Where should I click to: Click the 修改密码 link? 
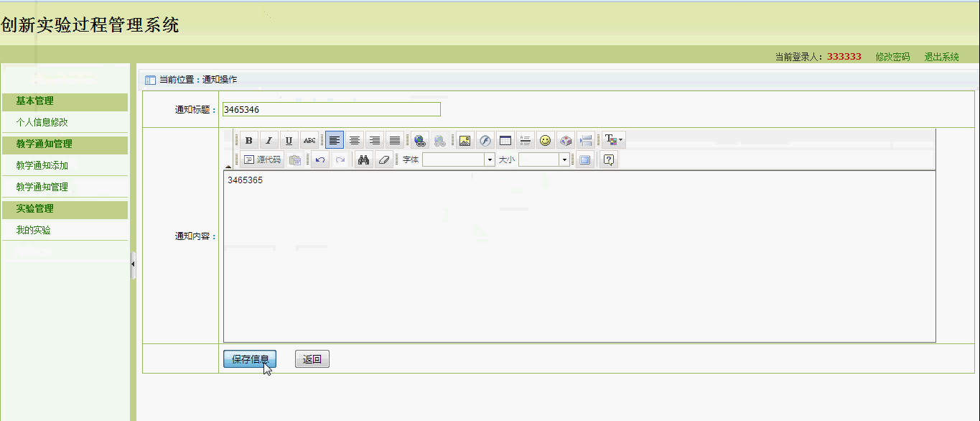pos(892,57)
